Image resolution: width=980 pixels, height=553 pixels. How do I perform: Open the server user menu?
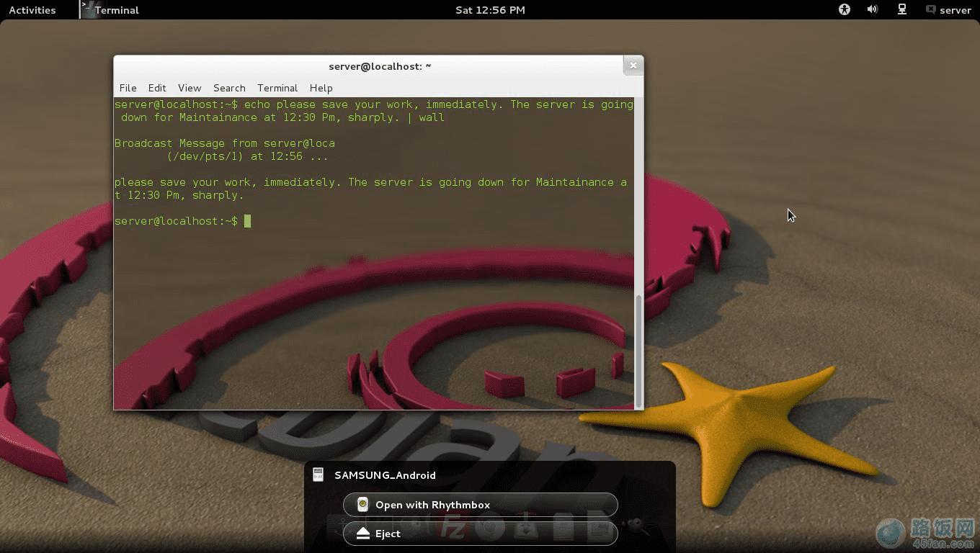[x=948, y=10]
